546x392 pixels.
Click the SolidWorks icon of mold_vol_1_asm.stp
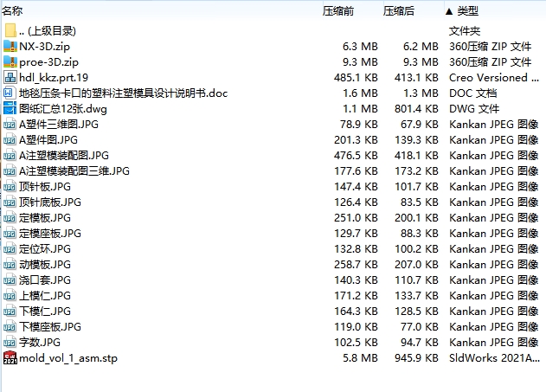pos(10,358)
